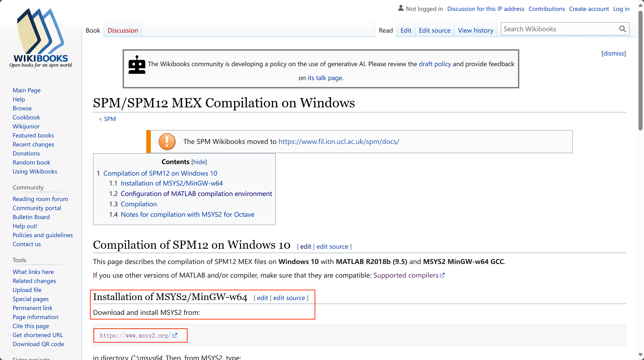Open the SPM docs URL link
Viewport: 644px width, 360px height.
(x=339, y=142)
